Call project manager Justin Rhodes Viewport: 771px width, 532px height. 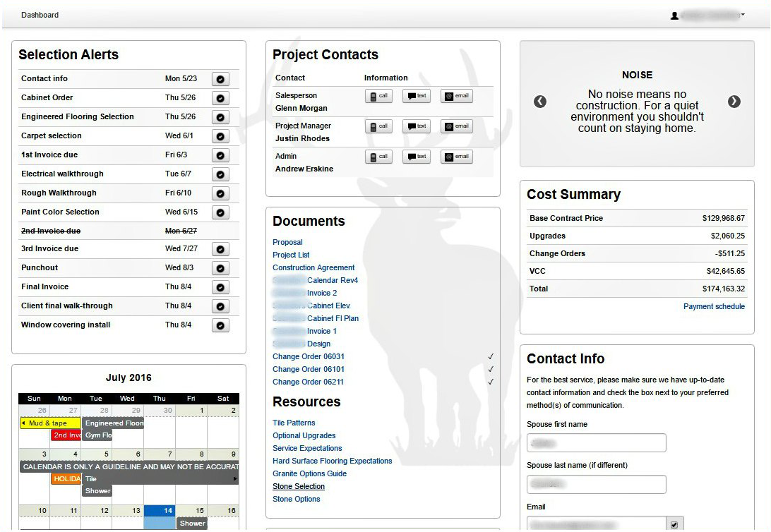point(378,127)
